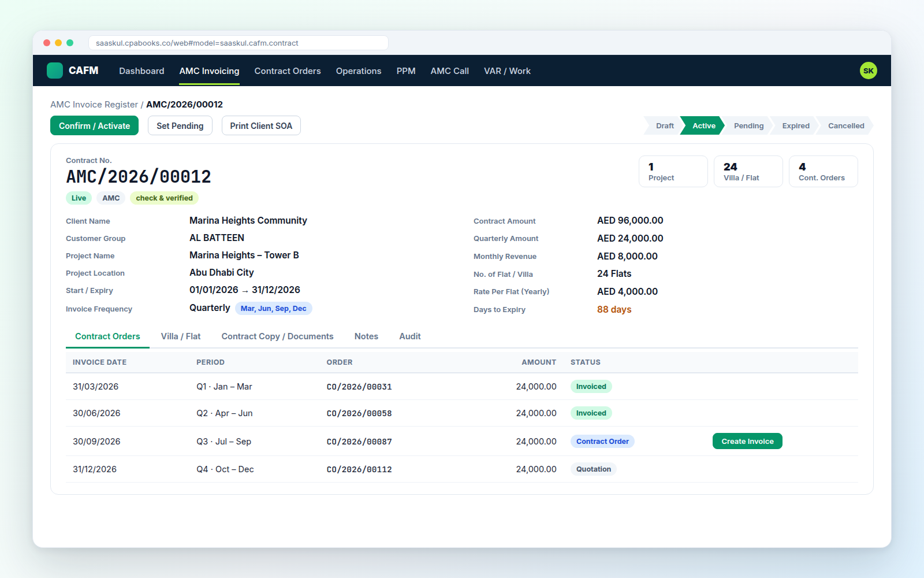The width and height of the screenshot is (924, 578).
Task: Set status to Draft stage
Action: click(665, 125)
